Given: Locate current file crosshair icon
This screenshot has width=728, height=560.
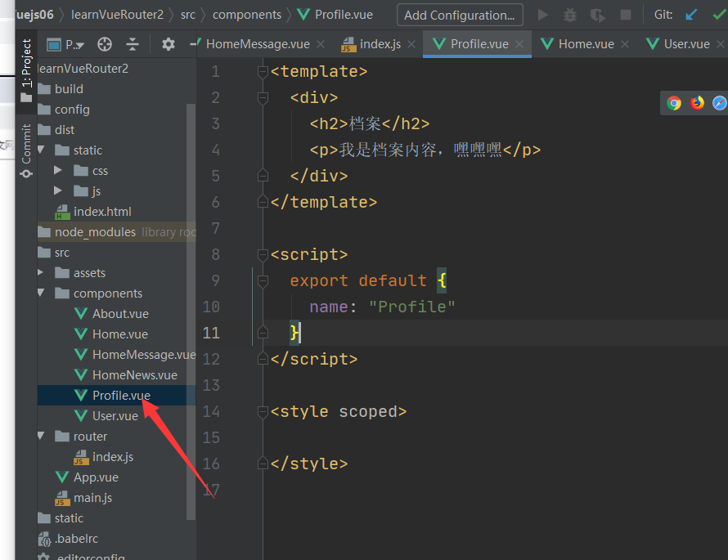Looking at the screenshot, I should click(x=105, y=44).
